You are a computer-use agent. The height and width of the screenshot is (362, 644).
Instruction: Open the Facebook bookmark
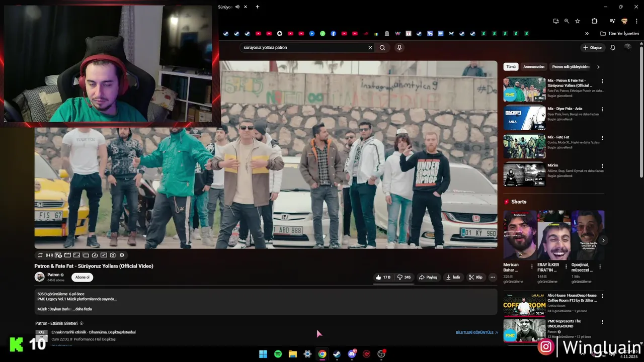(x=334, y=34)
